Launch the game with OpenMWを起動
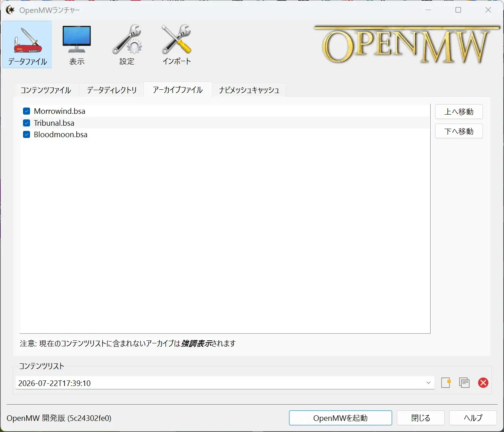The width and height of the screenshot is (504, 432). [341, 418]
